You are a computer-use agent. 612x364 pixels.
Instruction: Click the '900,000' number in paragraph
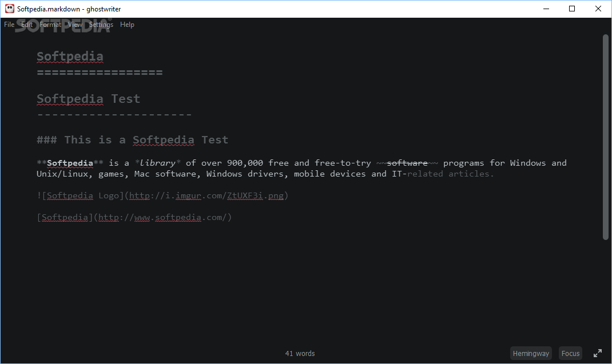(x=245, y=163)
